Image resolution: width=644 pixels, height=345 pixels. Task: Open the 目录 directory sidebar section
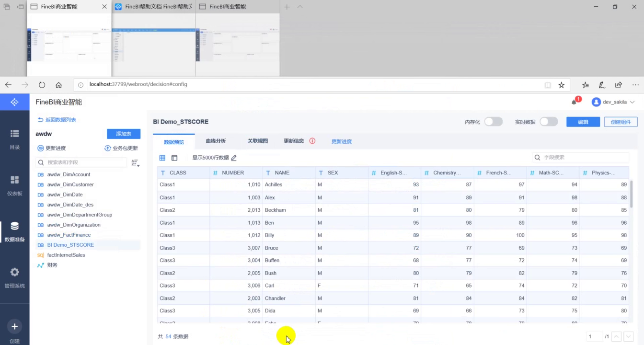click(14, 139)
